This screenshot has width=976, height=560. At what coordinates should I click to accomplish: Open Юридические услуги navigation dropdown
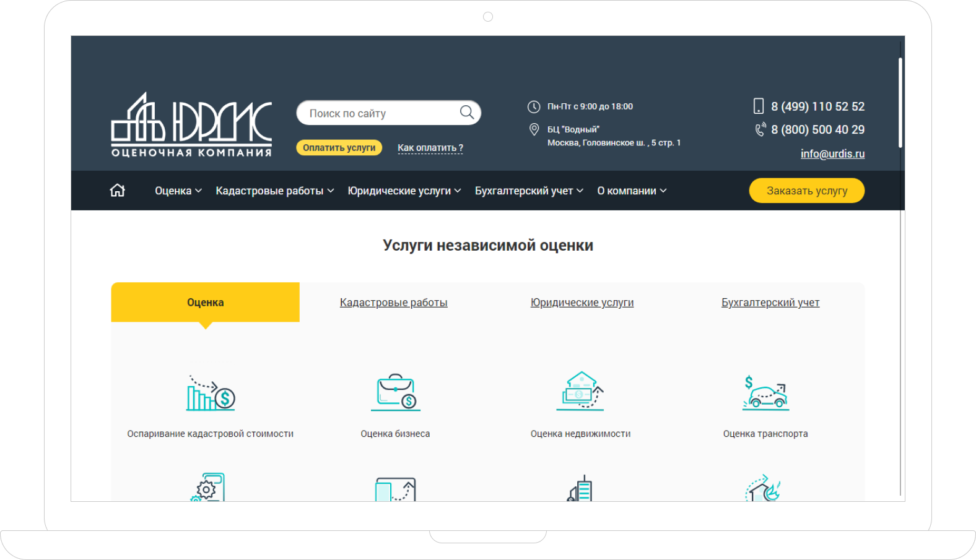tap(404, 191)
